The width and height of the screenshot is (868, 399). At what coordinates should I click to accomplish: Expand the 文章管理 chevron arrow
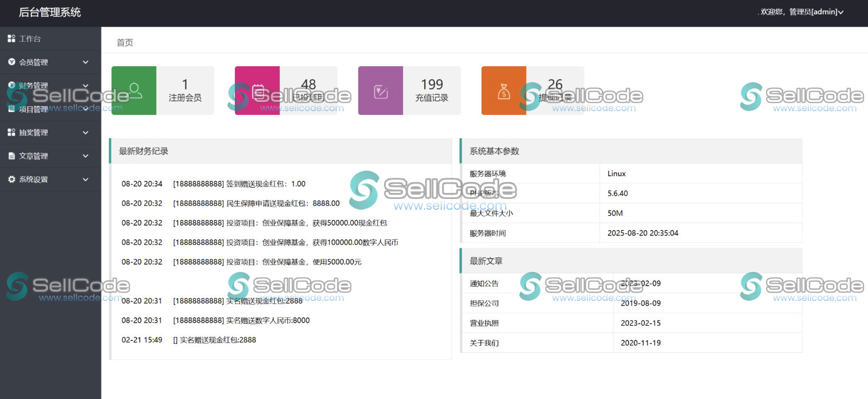click(85, 156)
